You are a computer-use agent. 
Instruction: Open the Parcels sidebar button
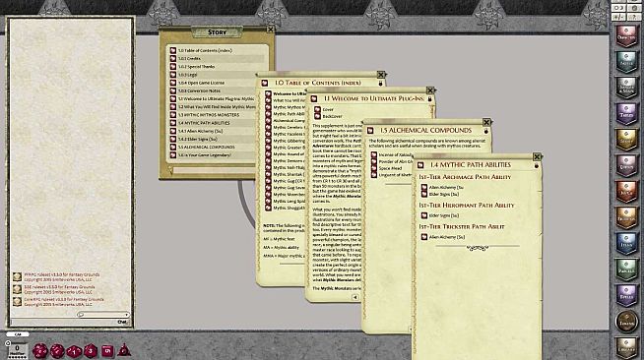point(626,269)
